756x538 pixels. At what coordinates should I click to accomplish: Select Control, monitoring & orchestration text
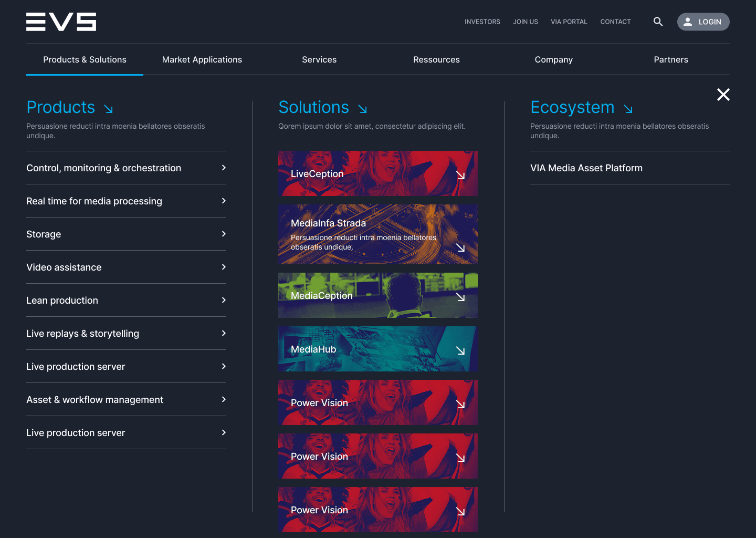click(103, 168)
